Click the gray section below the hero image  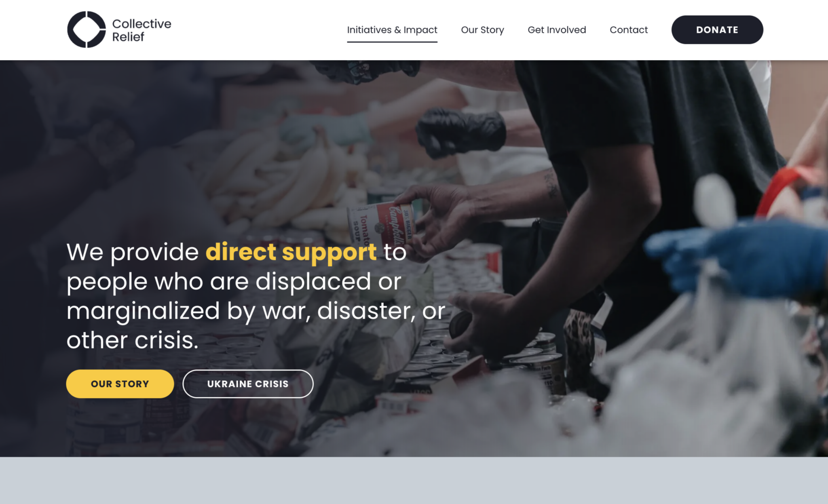[x=414, y=481]
